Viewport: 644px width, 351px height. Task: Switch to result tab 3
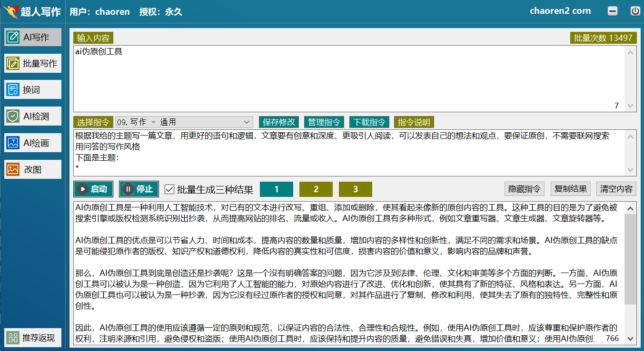point(355,189)
